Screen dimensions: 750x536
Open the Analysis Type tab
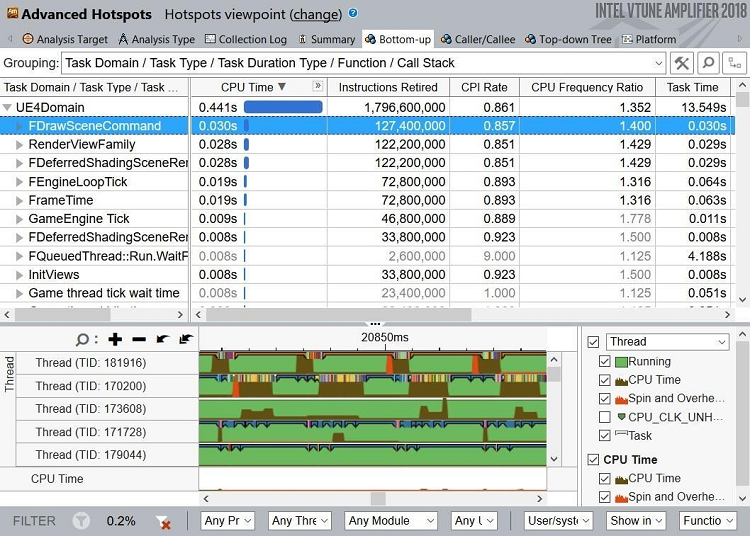[157, 39]
